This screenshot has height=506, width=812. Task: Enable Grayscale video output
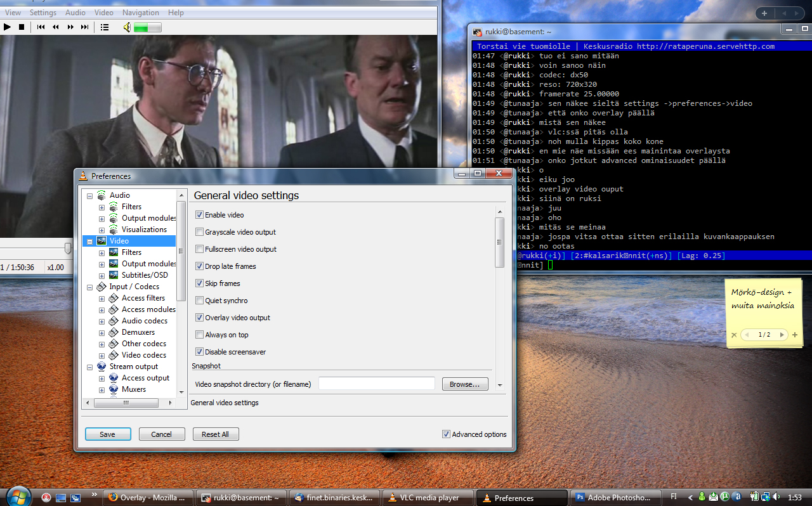200,232
